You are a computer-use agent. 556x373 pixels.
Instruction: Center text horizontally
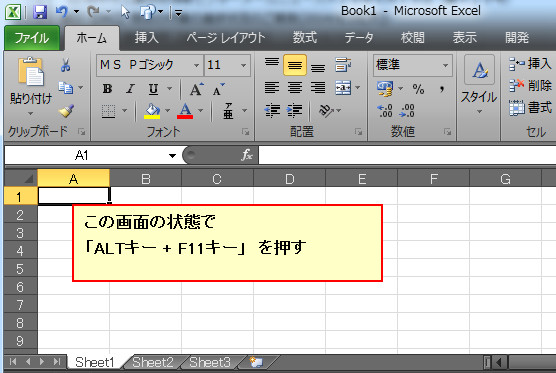tap(295, 87)
